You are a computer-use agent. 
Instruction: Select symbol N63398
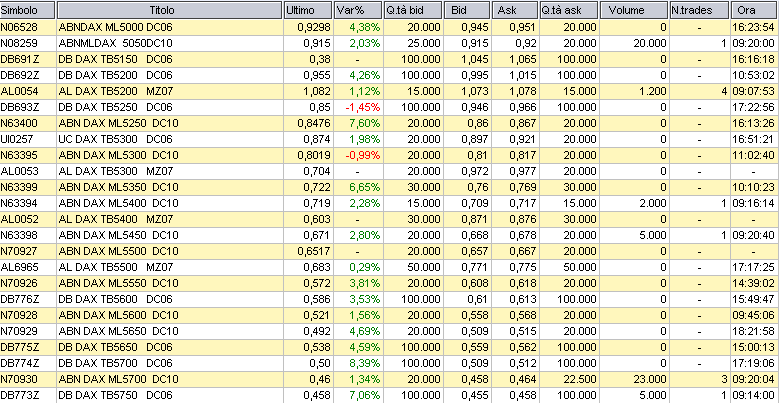click(x=19, y=235)
